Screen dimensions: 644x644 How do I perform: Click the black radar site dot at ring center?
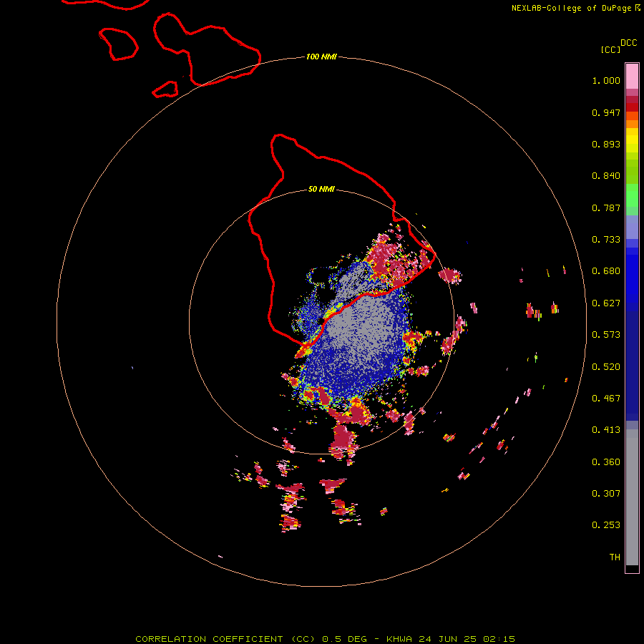pyautogui.click(x=321, y=321)
